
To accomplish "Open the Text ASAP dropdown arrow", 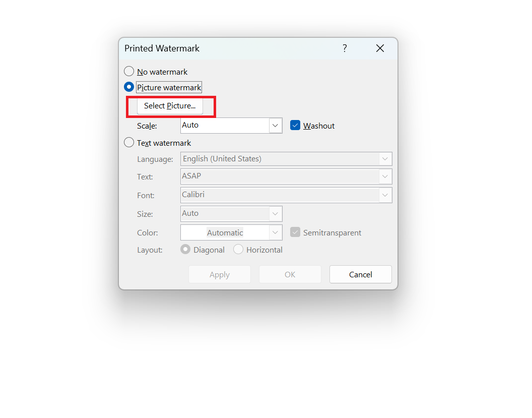I will (x=385, y=176).
